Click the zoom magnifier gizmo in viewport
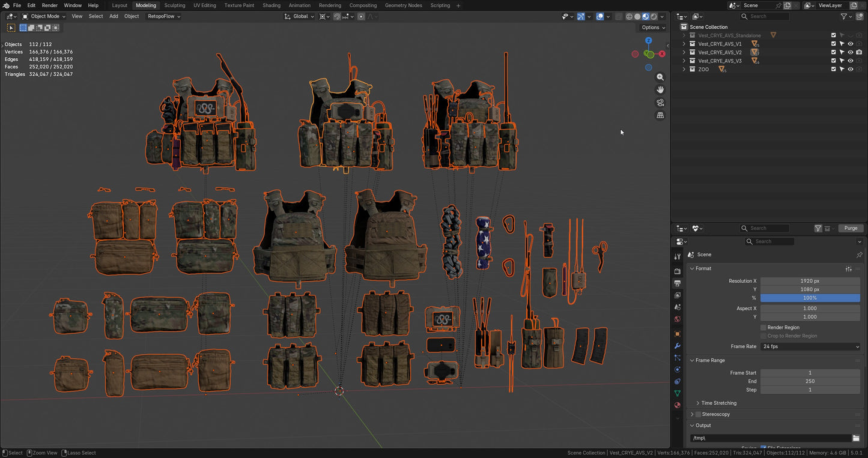Screen dimensions: 868x458 coord(660,77)
